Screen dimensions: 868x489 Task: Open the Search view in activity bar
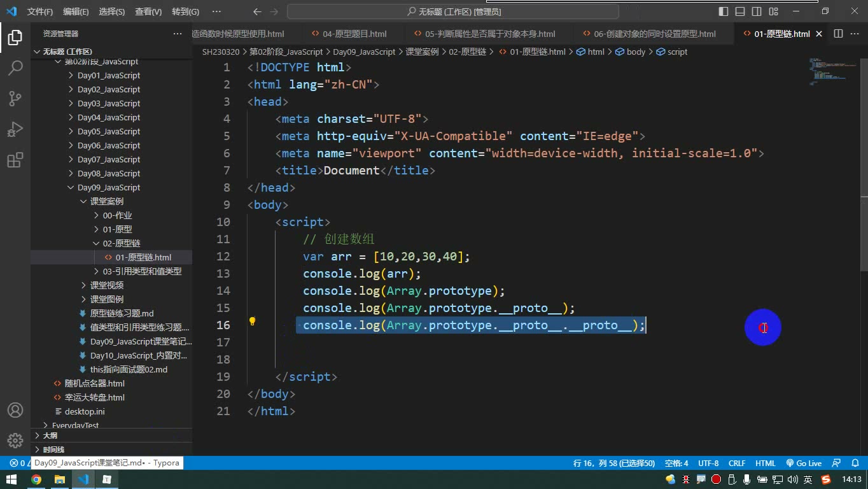click(15, 67)
